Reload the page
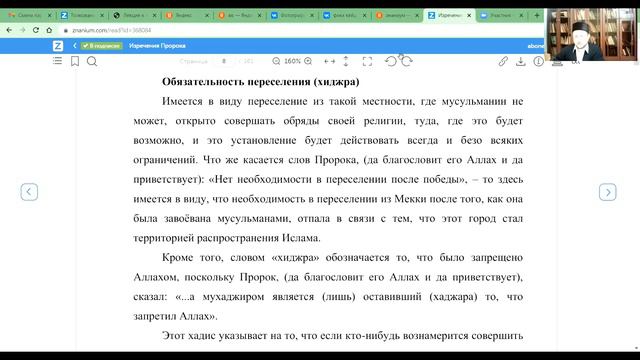This screenshot has height=360, width=640. [36, 30]
